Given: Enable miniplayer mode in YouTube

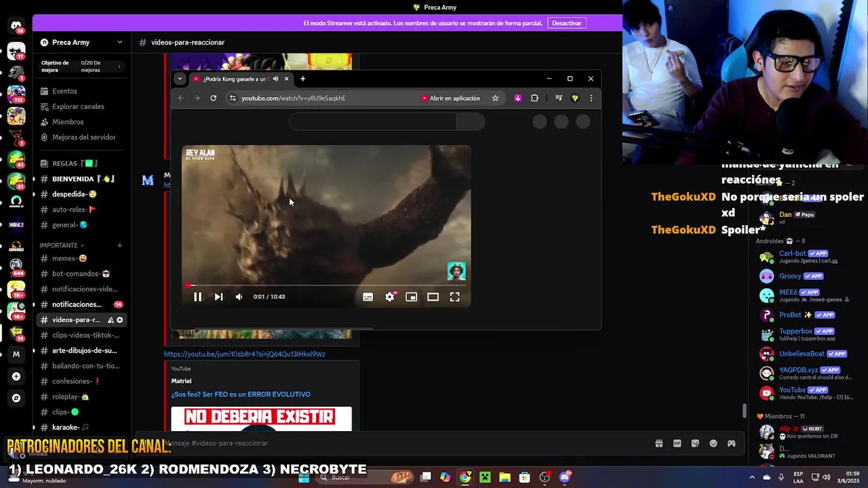Looking at the screenshot, I should coord(411,297).
